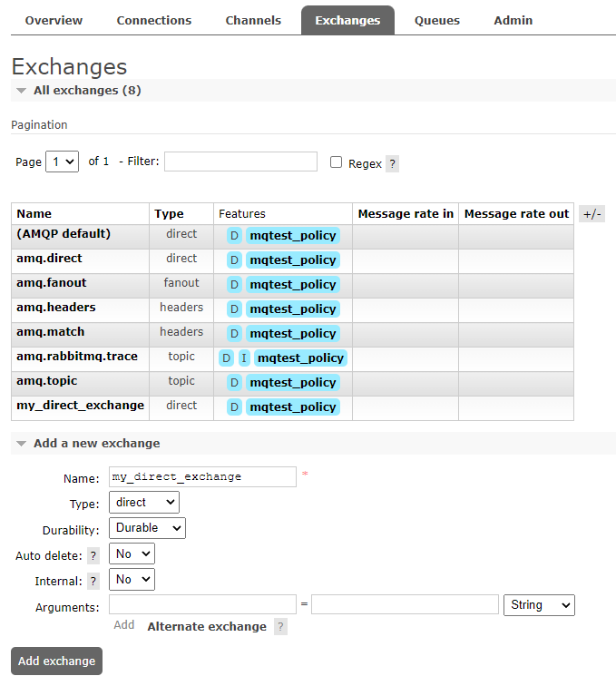616x676 pixels.
Task: Open the amq.topic exchange link
Action: click(x=46, y=381)
